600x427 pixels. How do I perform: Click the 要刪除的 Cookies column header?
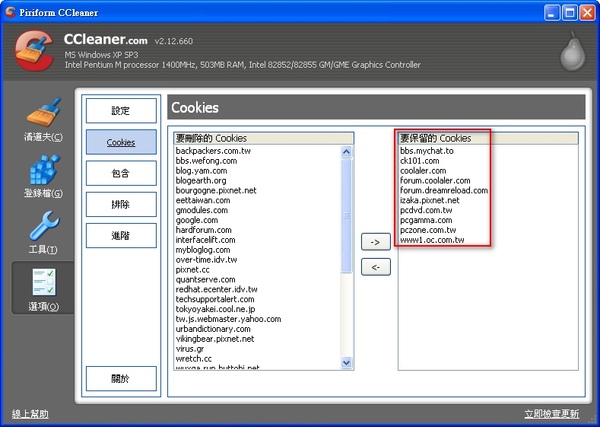click(264, 138)
